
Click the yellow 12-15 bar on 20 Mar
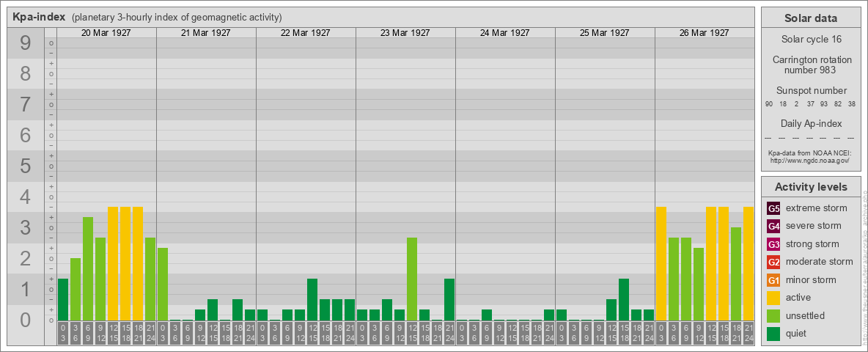point(113,263)
